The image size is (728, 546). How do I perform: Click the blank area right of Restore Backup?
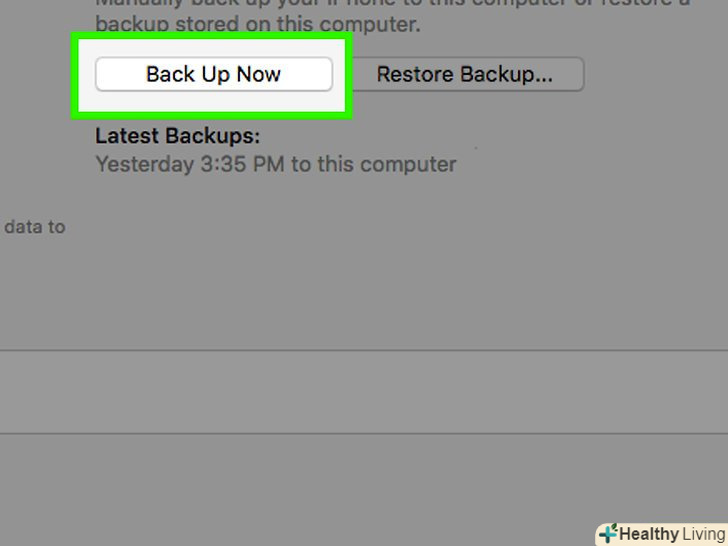pos(650,74)
